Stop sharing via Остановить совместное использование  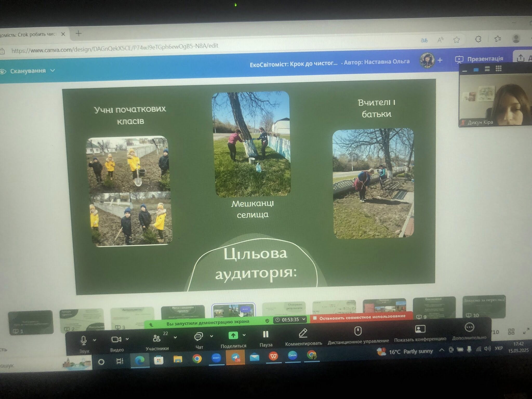click(x=361, y=317)
